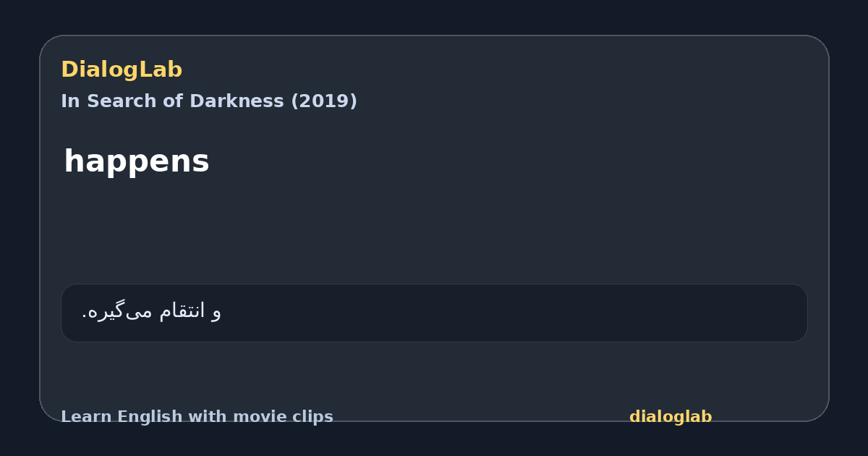Click the DialogLab brand title

(122, 69)
